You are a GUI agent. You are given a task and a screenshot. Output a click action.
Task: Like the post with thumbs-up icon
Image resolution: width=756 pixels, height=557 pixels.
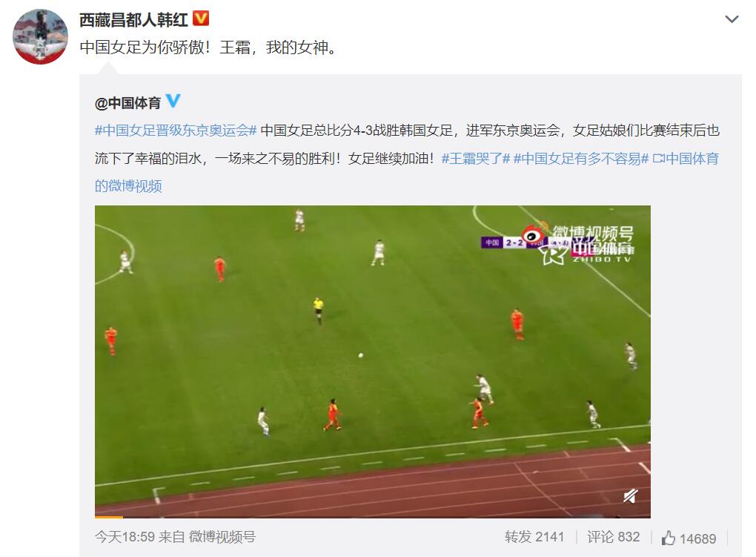pos(689,538)
